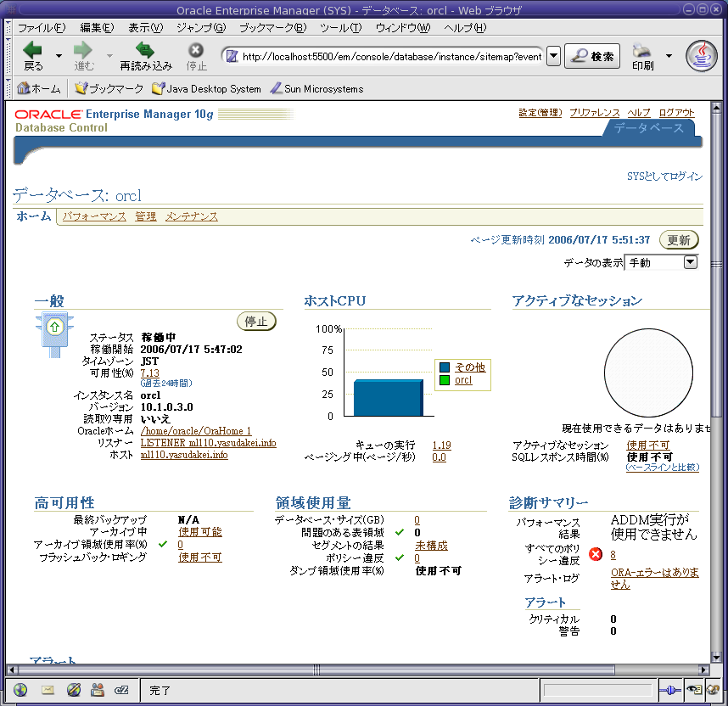The height and width of the screenshot is (706, 728).
Task: Click the Navigator globe icon in status bar
Action: point(20,690)
